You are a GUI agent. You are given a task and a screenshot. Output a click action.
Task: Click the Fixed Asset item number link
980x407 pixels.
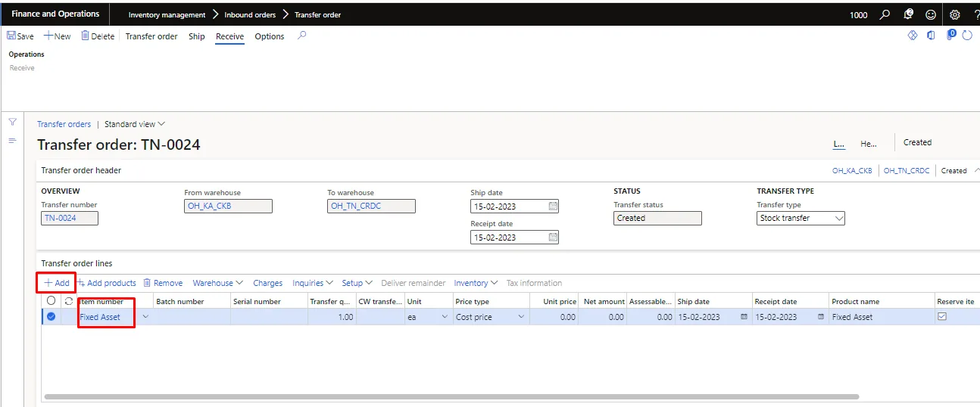pyautogui.click(x=100, y=317)
